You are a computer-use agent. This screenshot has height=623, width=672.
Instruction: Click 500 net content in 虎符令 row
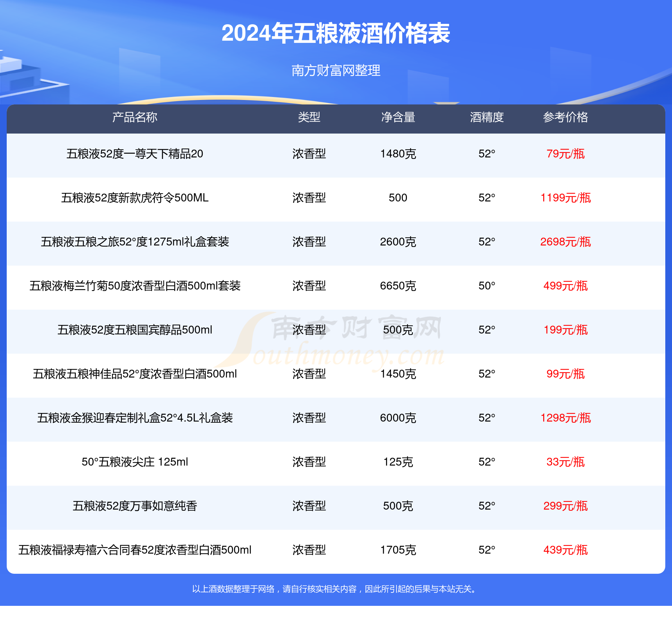click(x=398, y=198)
